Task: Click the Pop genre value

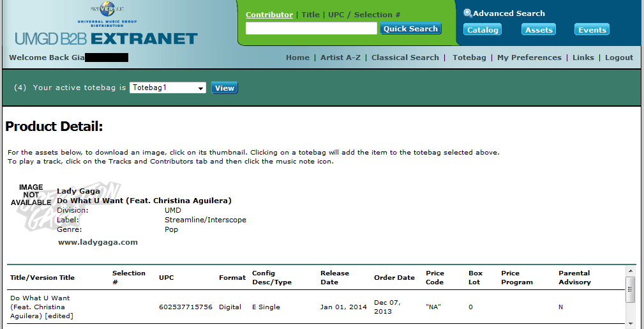Action: coord(171,229)
